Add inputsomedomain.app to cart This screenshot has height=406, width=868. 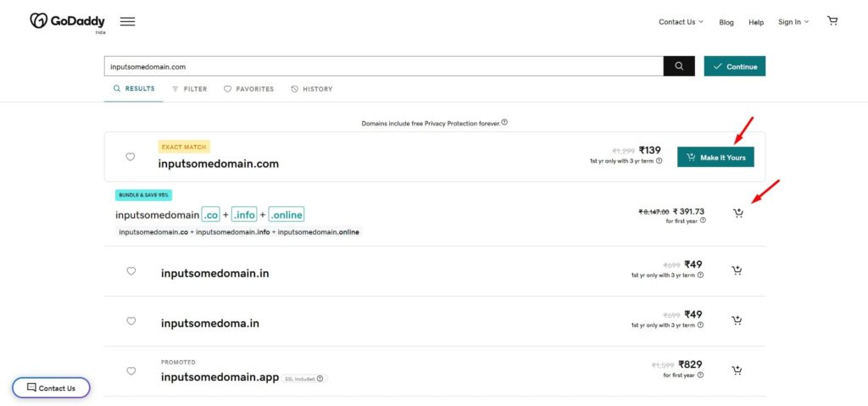click(x=737, y=370)
